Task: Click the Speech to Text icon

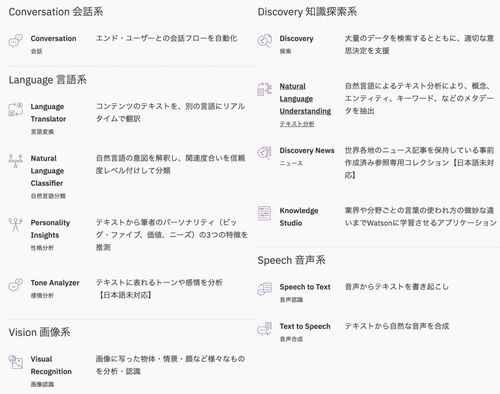Action: 264,289
